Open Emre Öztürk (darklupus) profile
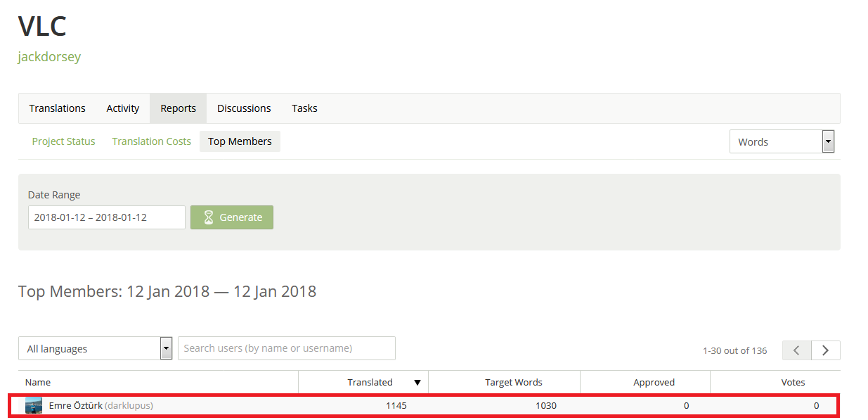 coord(101,405)
